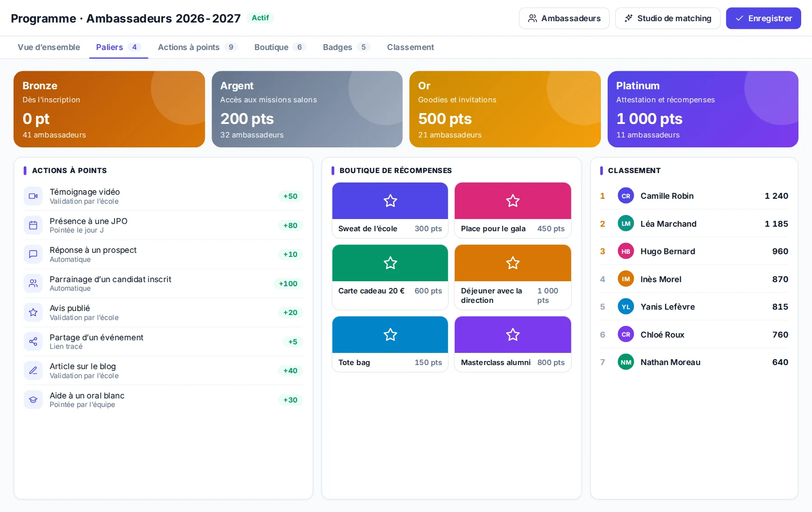Select the Or tier card

(x=505, y=109)
